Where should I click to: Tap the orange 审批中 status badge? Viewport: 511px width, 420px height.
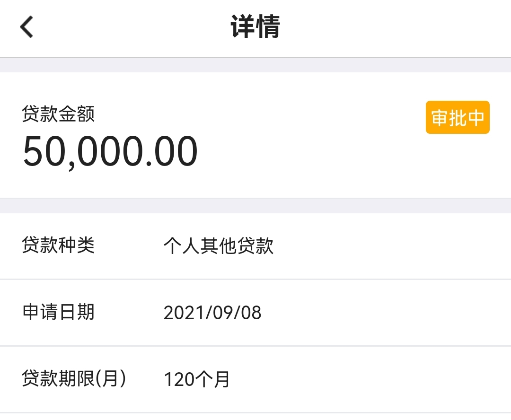coord(457,117)
